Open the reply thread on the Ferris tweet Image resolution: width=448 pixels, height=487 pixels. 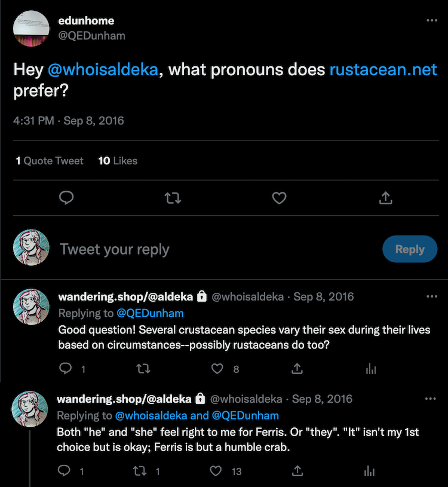(64, 471)
